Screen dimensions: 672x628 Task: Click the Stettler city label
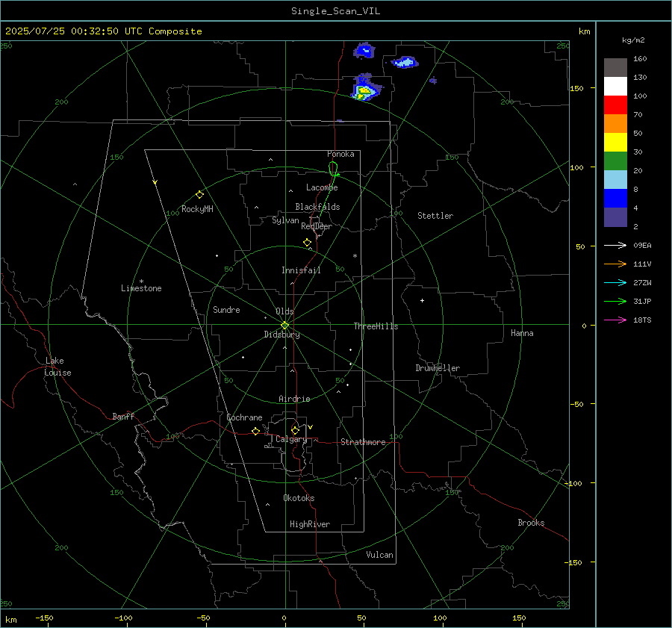pos(435,216)
